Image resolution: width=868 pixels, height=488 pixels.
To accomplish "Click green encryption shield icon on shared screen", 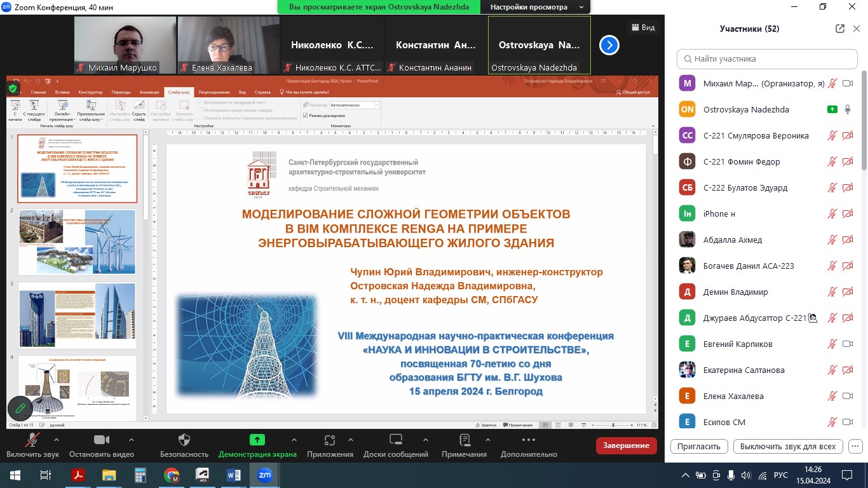I will click(13, 88).
